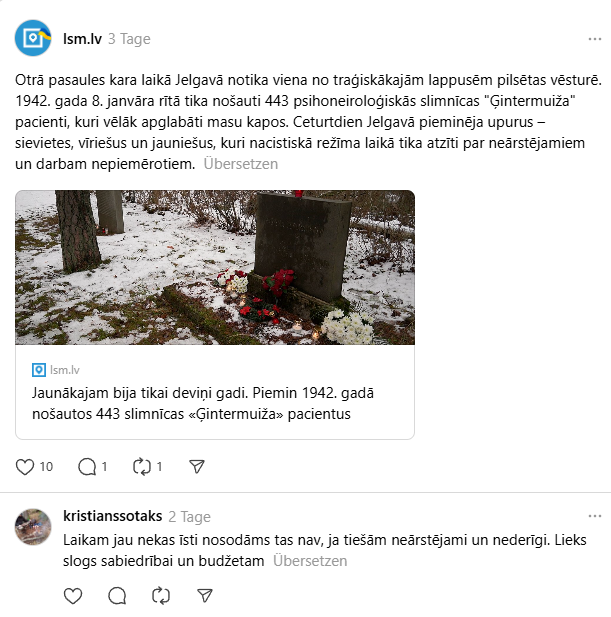This screenshot has width=611, height=617.
Task: Open kristianssotaks profile picture
Action: click(33, 526)
